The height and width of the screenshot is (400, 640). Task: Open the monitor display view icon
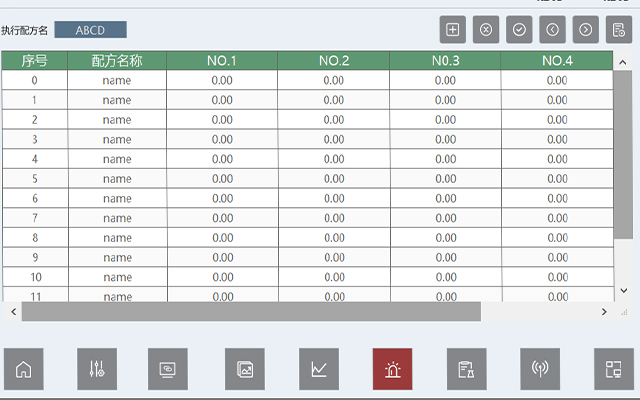[x=168, y=369]
